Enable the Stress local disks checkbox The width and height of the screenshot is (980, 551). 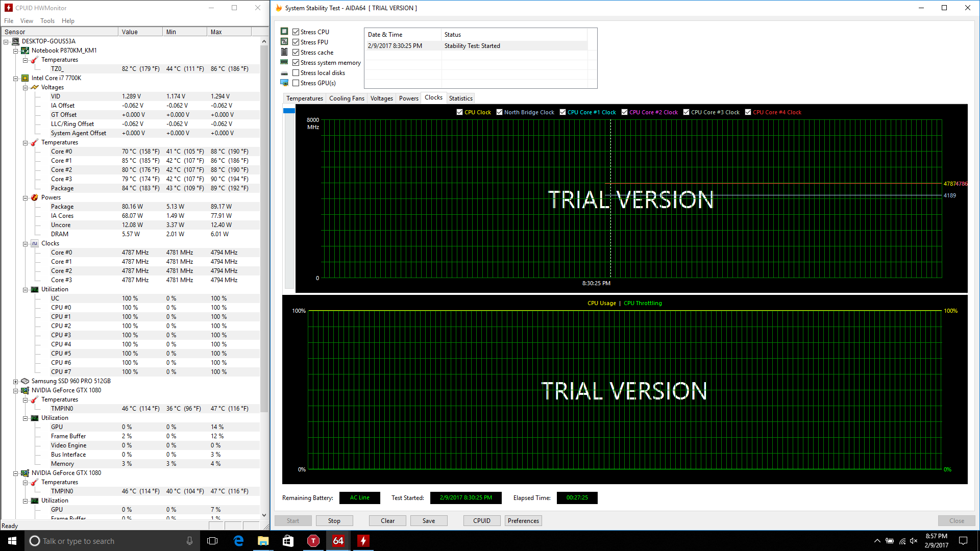point(296,72)
